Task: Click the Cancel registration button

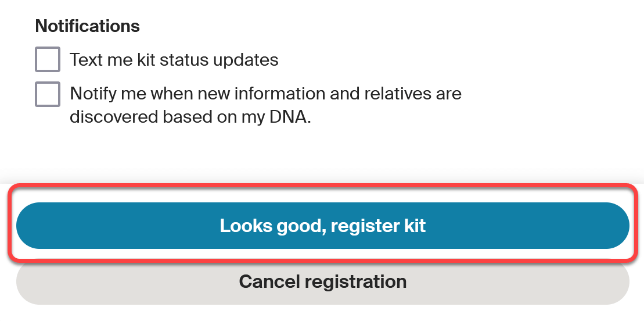Action: [323, 282]
